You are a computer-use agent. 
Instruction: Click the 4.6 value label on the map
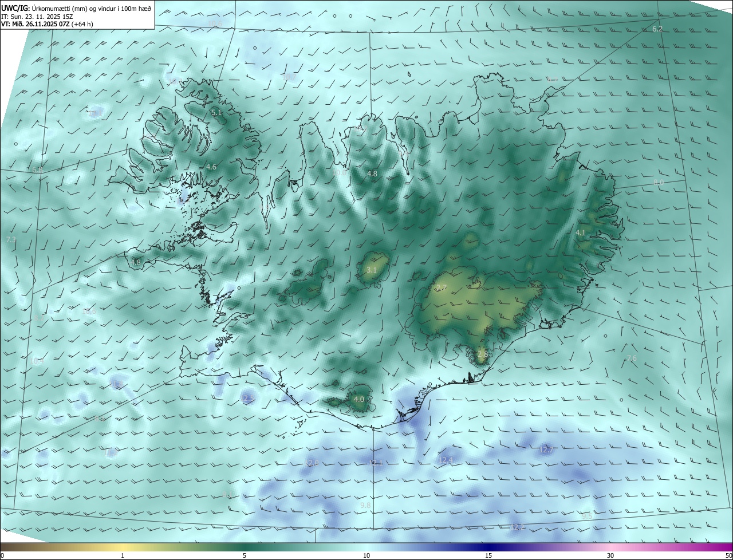pos(211,167)
